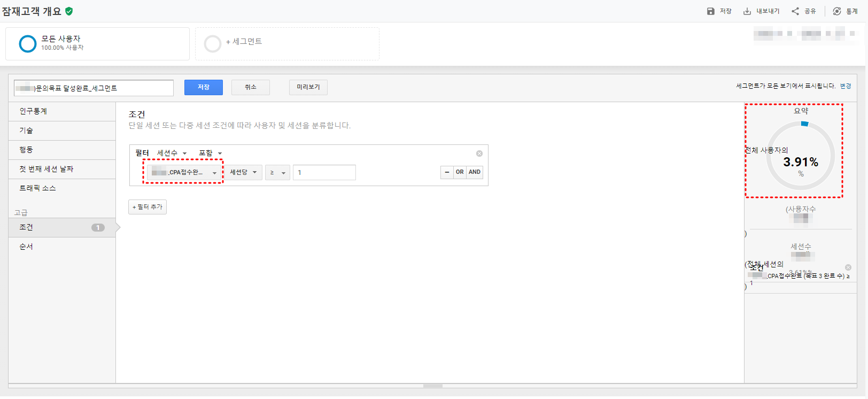The image size is (868, 399).
Task: Select the 모든 사용자 segment circle
Action: click(28, 44)
